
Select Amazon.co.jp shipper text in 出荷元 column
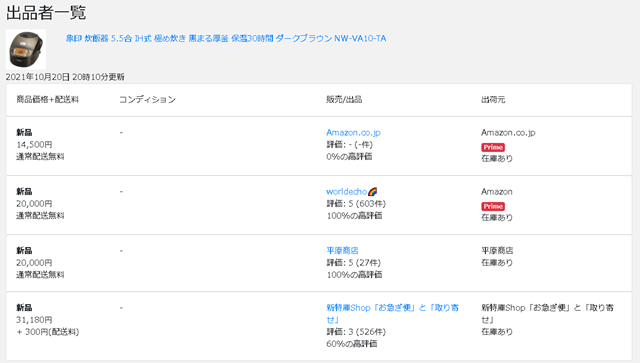pos(508,133)
